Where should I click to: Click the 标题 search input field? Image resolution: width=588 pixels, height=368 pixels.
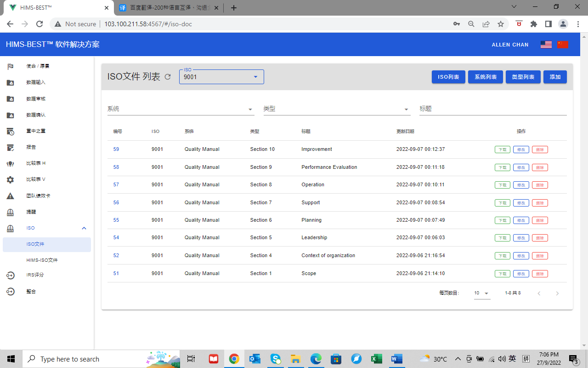(x=492, y=109)
